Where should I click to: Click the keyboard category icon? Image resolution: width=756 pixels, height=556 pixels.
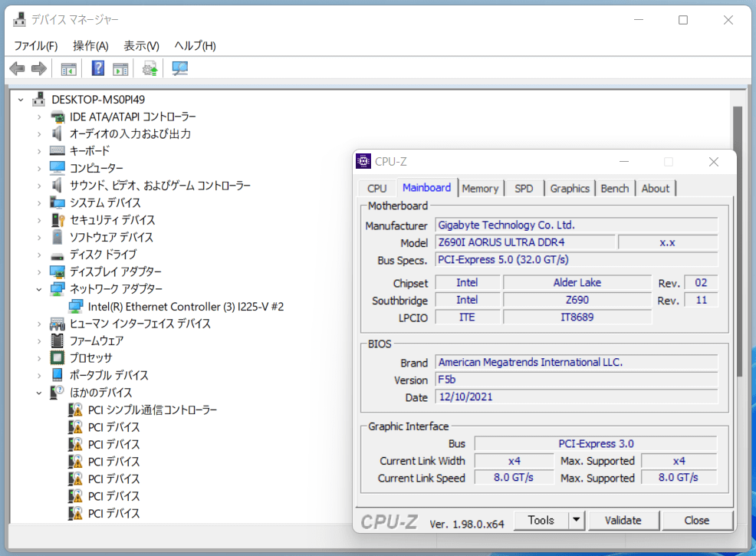(x=58, y=151)
